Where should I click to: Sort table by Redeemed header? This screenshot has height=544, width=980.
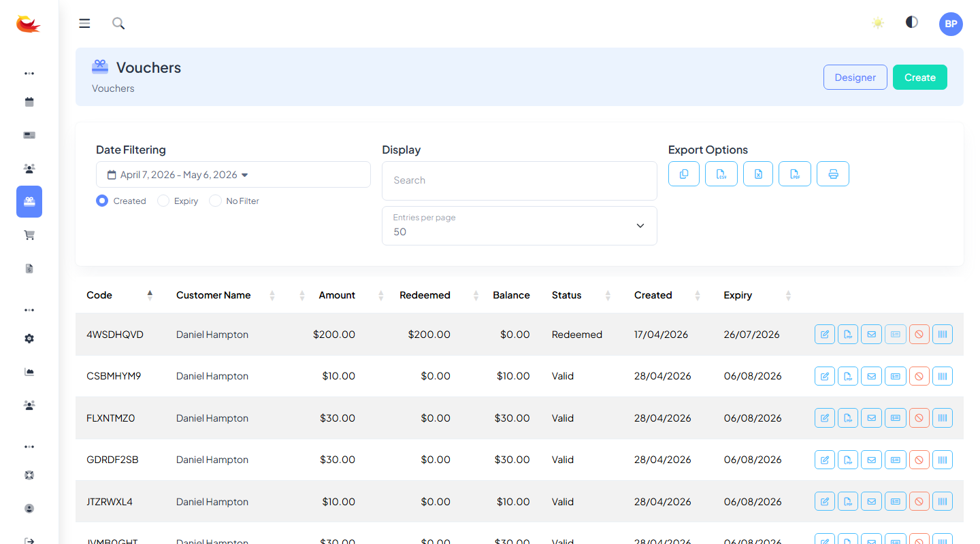425,295
